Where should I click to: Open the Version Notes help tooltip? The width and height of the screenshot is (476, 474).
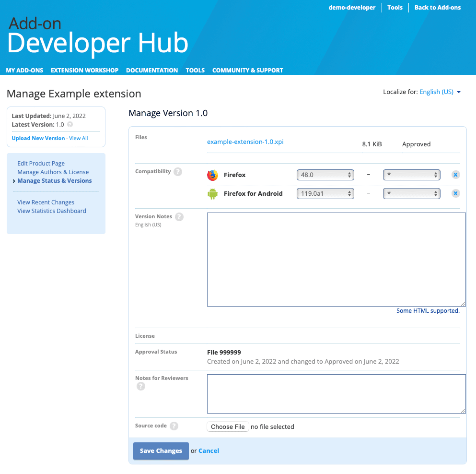coord(179,216)
